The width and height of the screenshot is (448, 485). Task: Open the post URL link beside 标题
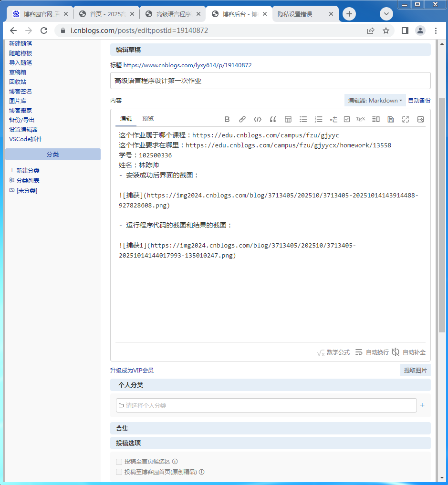click(188, 65)
